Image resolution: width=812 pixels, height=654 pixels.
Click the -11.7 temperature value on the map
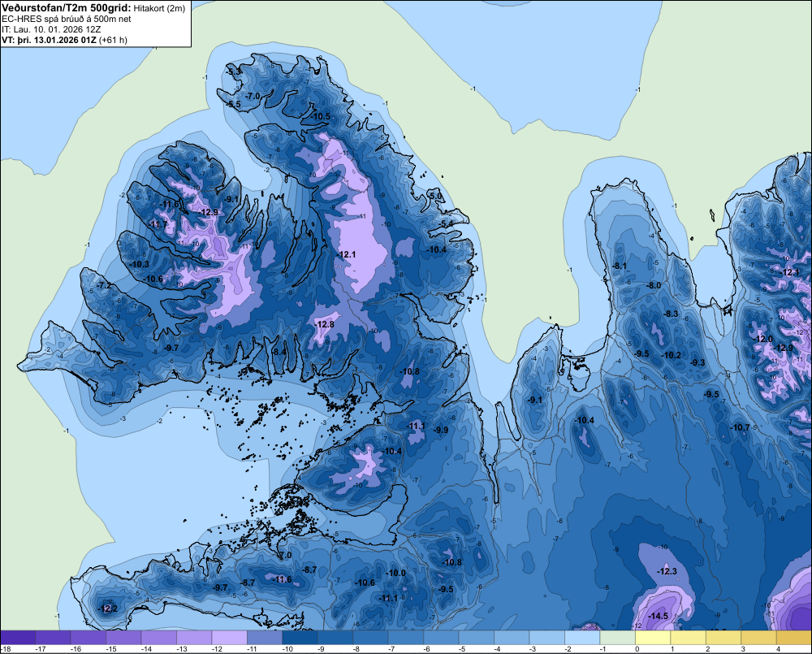[x=158, y=224]
